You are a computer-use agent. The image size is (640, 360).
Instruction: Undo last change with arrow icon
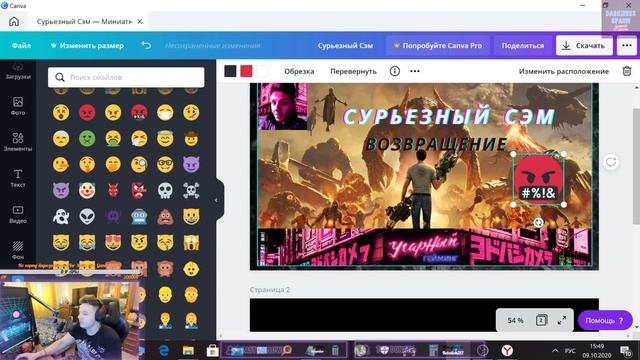(146, 45)
